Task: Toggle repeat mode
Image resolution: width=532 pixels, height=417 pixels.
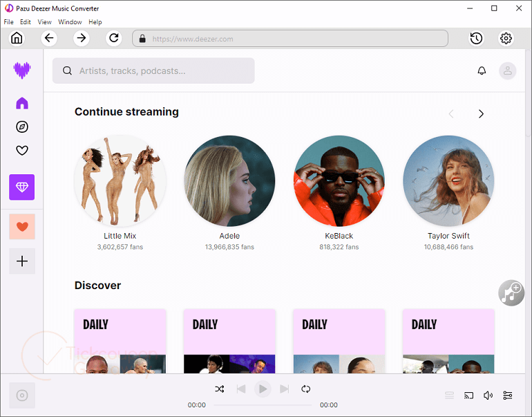Action: [305, 389]
